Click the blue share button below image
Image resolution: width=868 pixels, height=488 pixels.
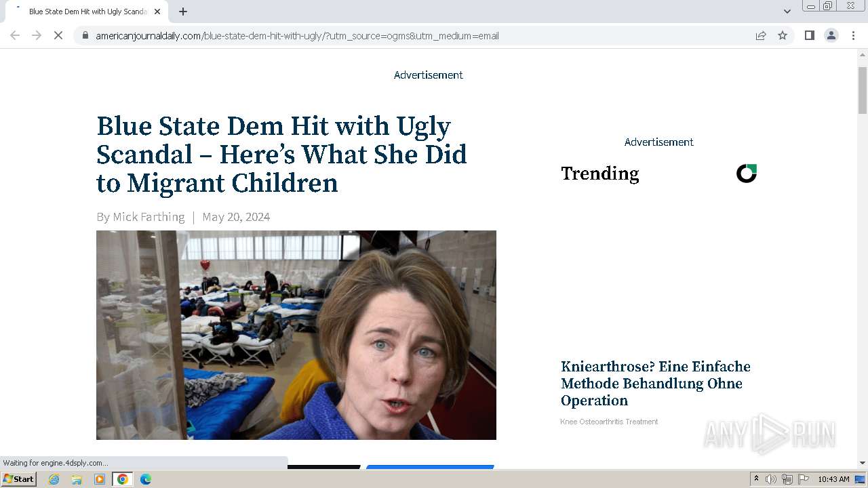click(x=430, y=467)
